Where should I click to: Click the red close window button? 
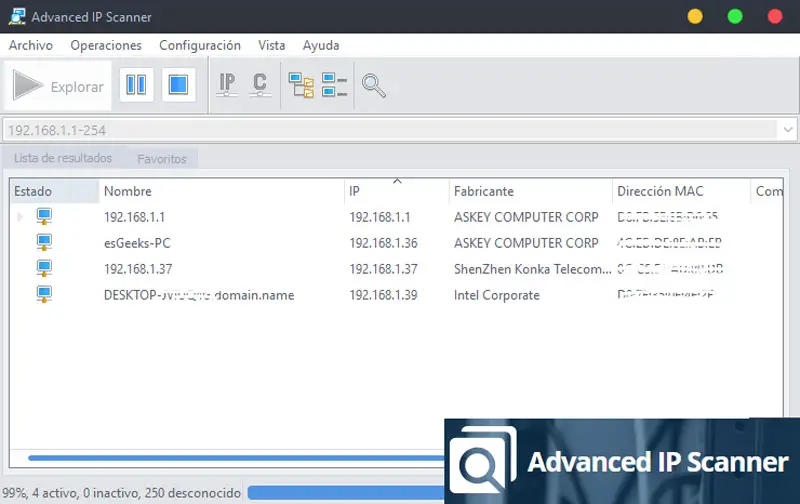pos(775,16)
